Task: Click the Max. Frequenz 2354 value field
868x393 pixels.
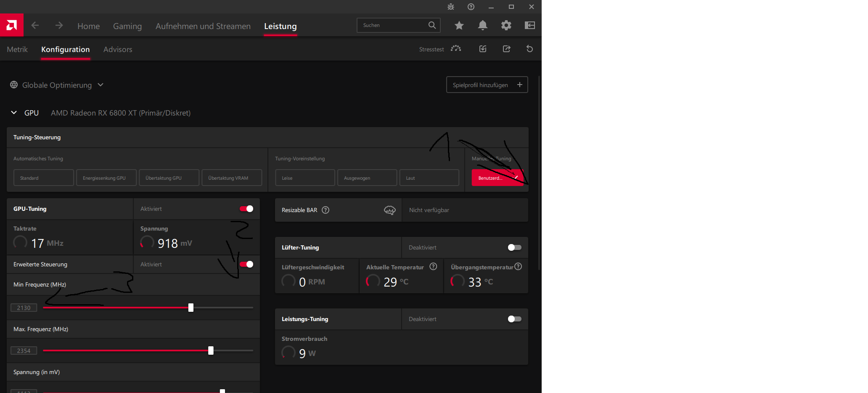Action: (24, 351)
